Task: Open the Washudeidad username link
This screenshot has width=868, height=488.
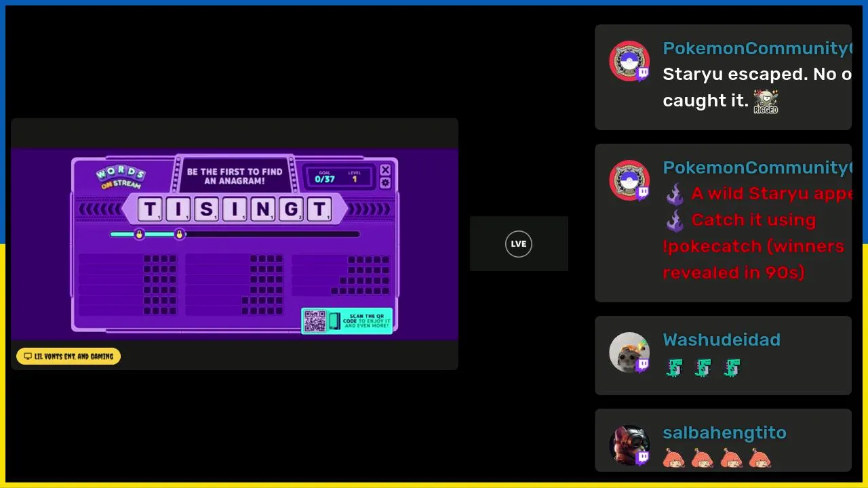Action: (722, 340)
